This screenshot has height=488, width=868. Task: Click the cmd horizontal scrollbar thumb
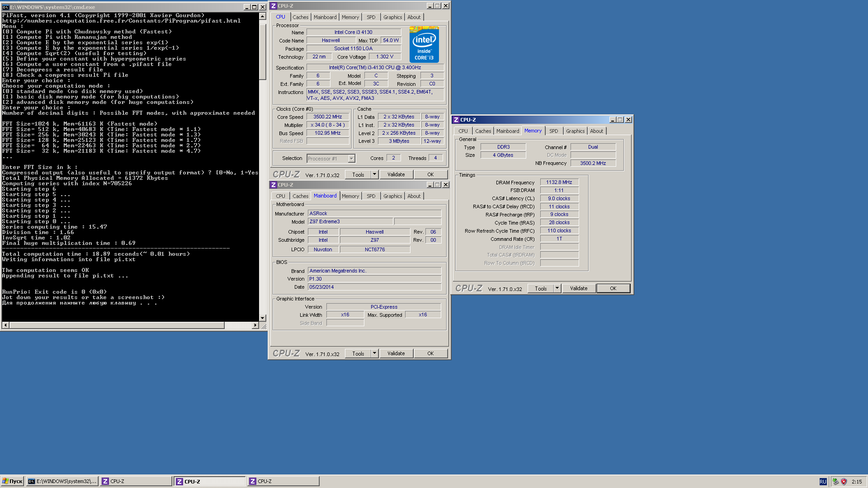tap(117, 325)
